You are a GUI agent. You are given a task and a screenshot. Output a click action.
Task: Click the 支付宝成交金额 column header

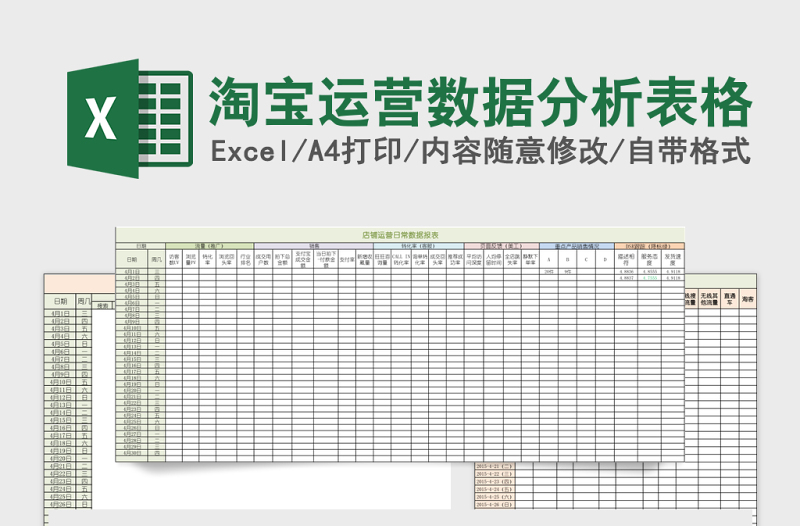pos(303,259)
